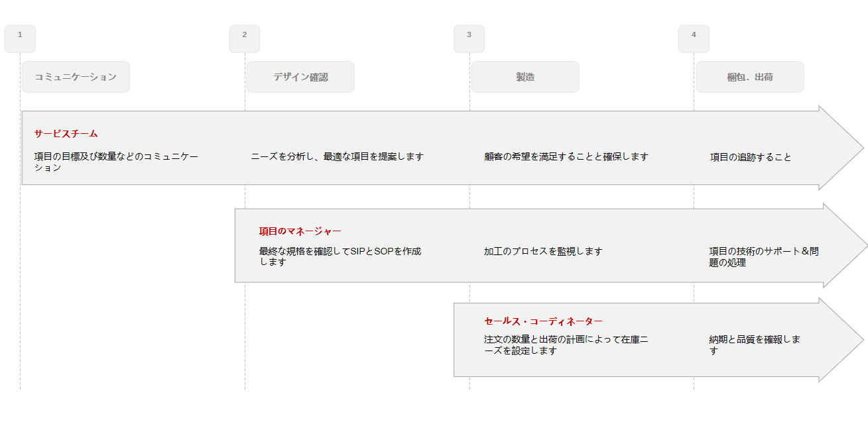Screen dimensions: 868x430
Task: Click the 納期と品質を確報します text
Action: point(754,345)
